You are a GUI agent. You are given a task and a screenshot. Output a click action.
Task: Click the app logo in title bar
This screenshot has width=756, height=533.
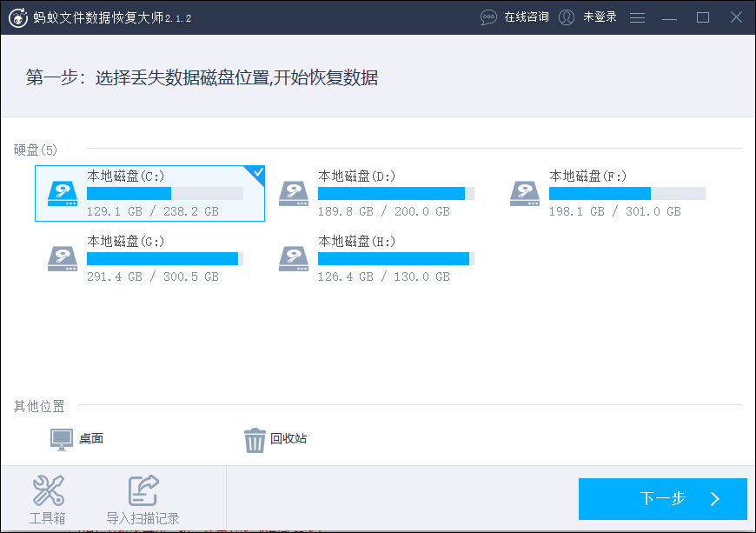[x=18, y=18]
